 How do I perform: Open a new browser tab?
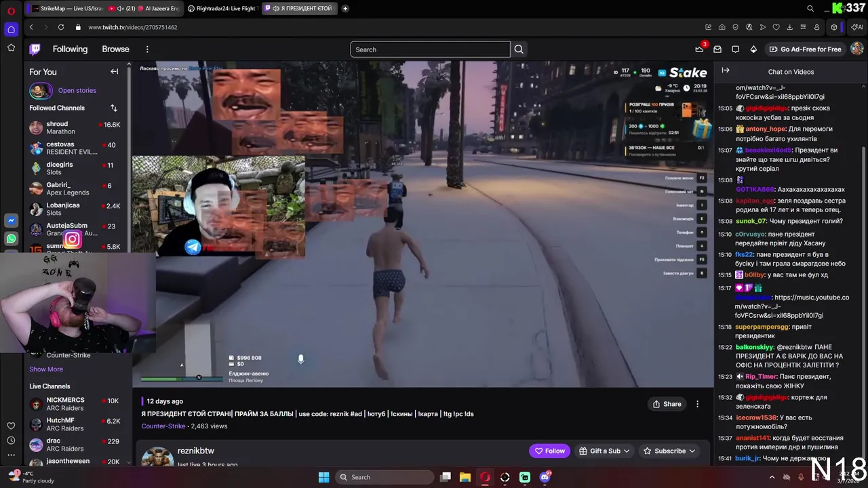(345, 8)
